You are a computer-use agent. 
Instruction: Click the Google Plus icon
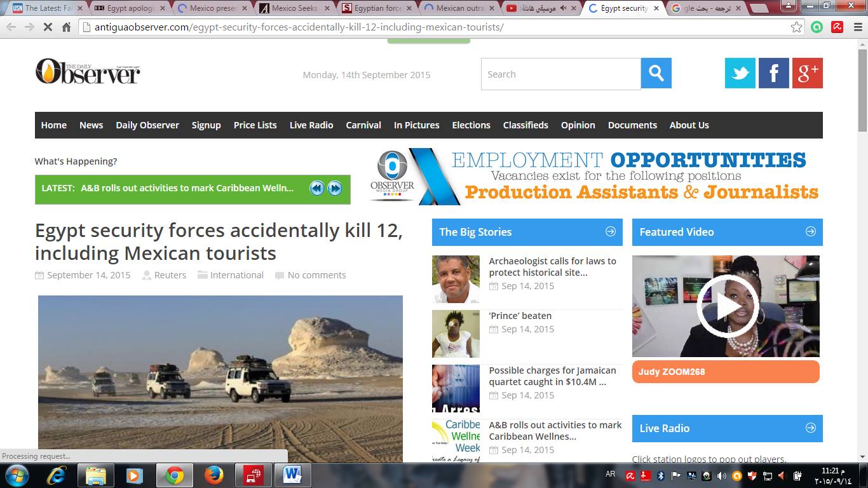point(807,73)
